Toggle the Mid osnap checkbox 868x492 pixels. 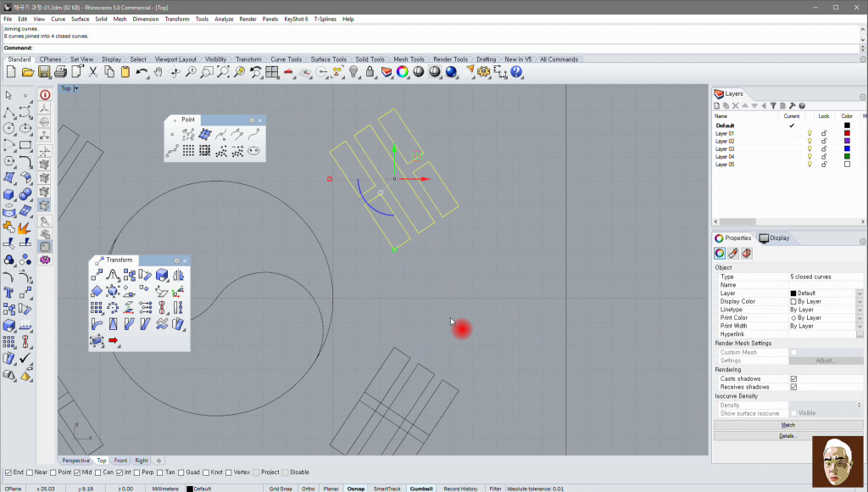pyautogui.click(x=77, y=472)
